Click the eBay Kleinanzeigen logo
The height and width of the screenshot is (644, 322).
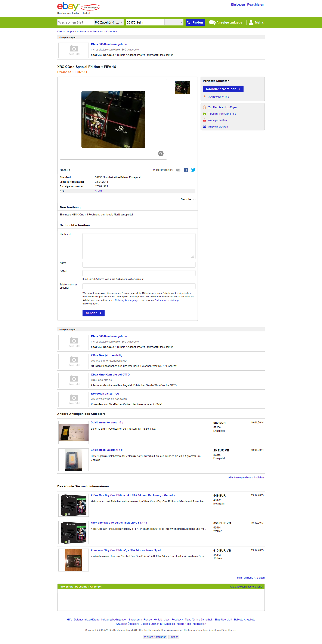pyautogui.click(x=79, y=7)
